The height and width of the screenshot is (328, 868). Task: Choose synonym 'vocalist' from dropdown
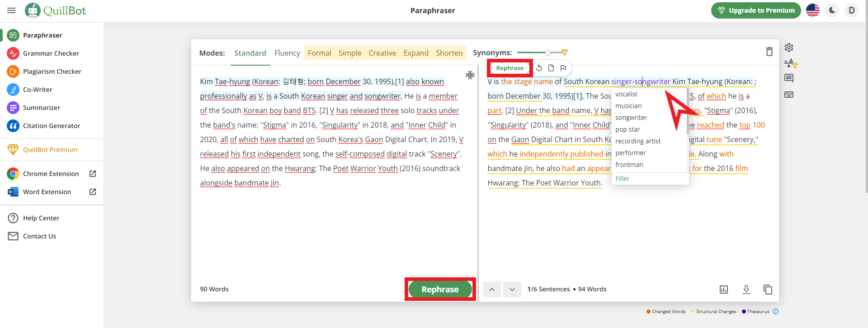coord(626,94)
